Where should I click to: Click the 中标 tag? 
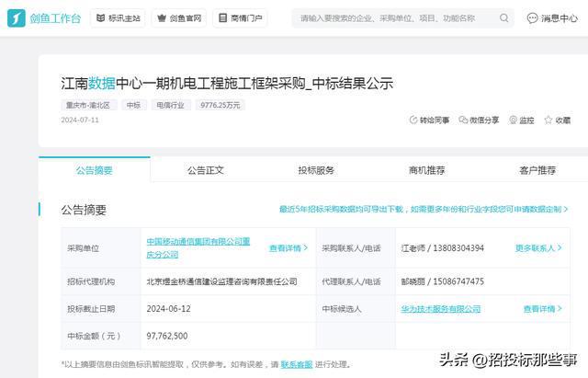point(133,105)
